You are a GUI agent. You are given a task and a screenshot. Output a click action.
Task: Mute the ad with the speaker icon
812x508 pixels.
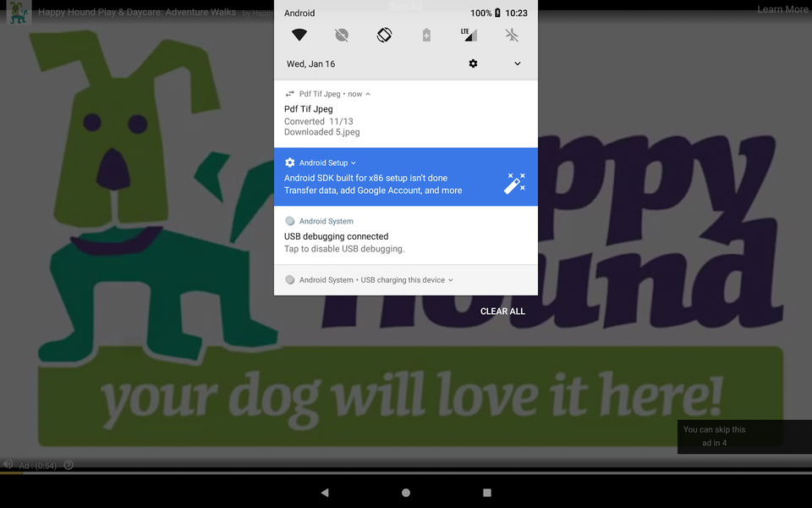pyautogui.click(x=8, y=464)
